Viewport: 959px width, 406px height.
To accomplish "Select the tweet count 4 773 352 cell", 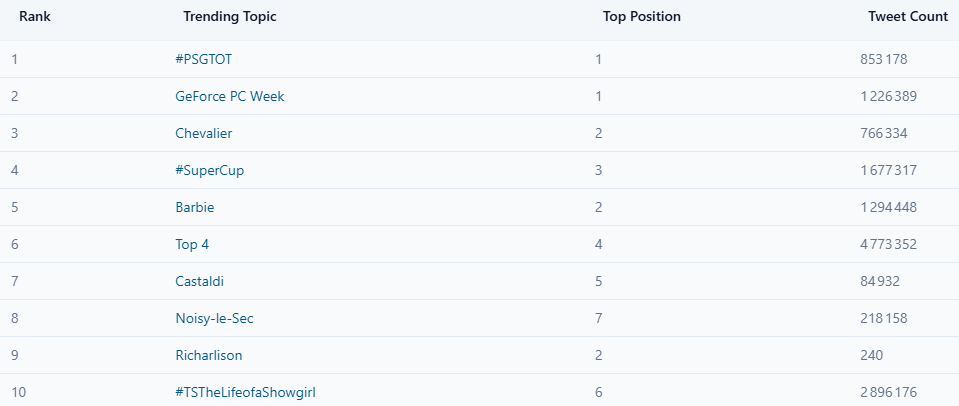I will tap(888, 244).
